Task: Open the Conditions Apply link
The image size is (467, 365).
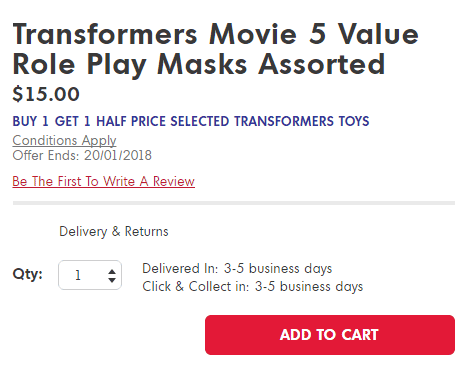Action: (64, 140)
